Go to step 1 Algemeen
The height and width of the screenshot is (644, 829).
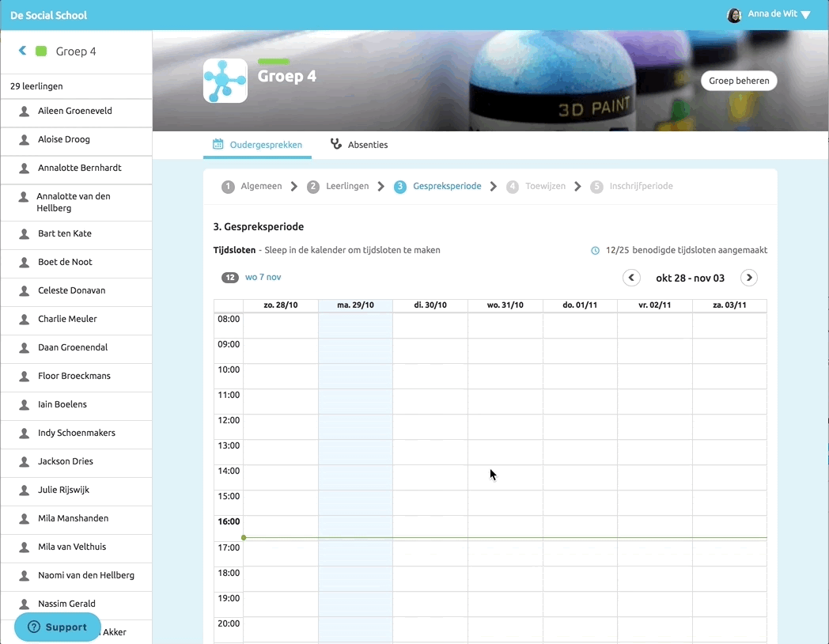coord(252,187)
